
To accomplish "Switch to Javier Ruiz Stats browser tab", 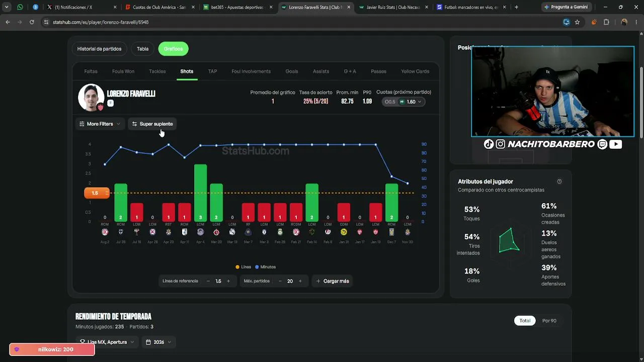I will [393, 7].
